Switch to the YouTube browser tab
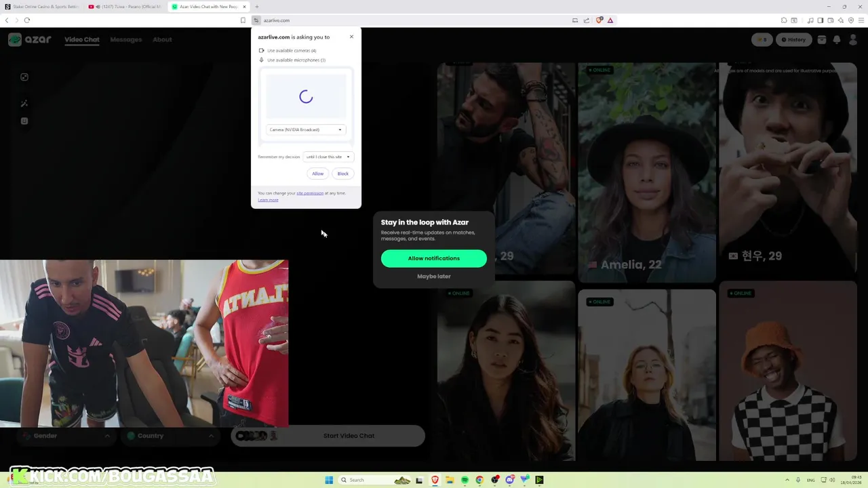 tap(126, 7)
